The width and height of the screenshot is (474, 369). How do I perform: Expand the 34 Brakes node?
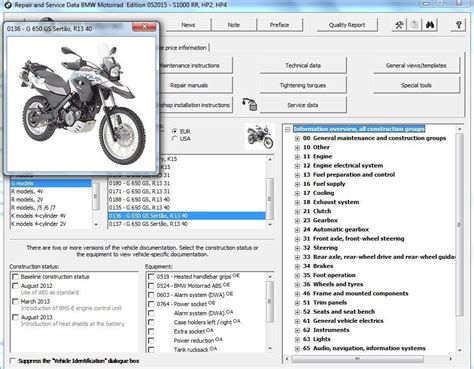(297, 266)
